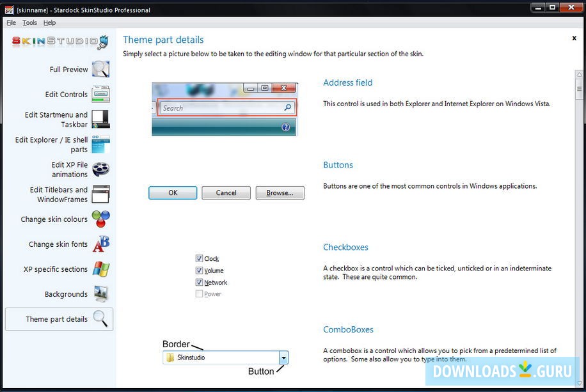Select the Edit Controls label
Screen dimensions: 586x392
pyautogui.click(x=66, y=94)
